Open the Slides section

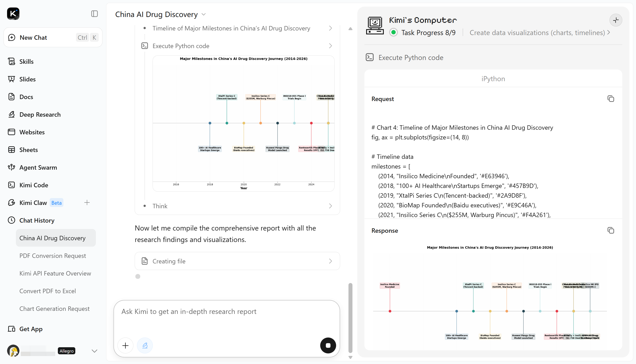click(28, 79)
